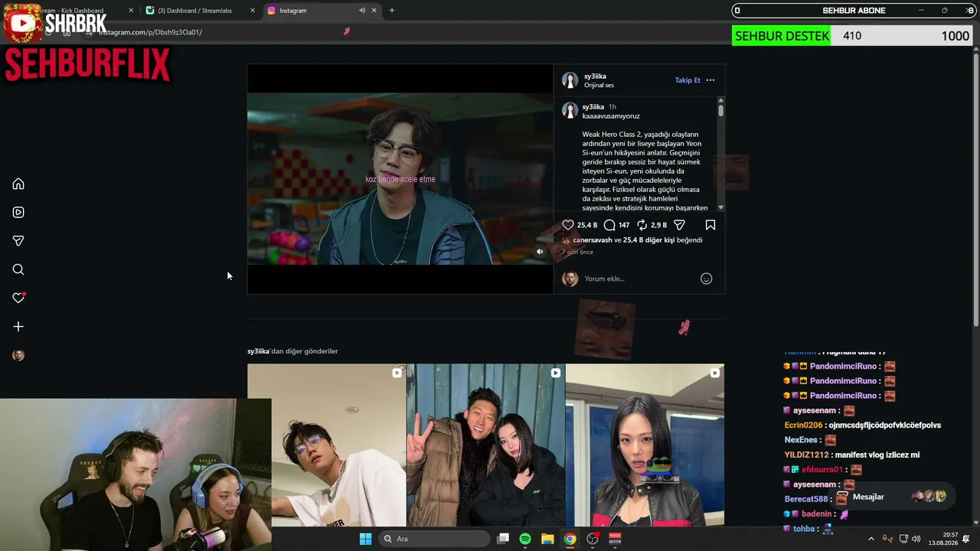Click the taskbar Ara search box
The image size is (980, 551).
pyautogui.click(x=434, y=539)
